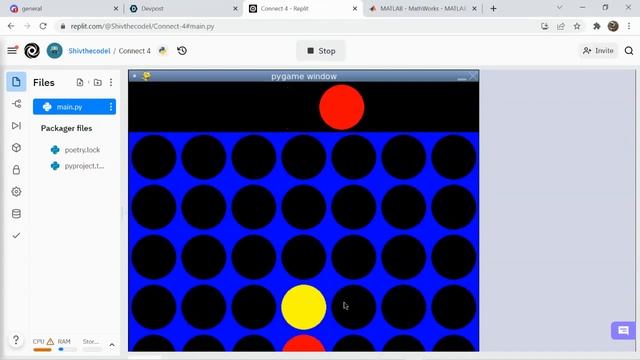Open the chat bubble button
Viewport: 640px width, 360px height.
pyautogui.click(x=623, y=330)
